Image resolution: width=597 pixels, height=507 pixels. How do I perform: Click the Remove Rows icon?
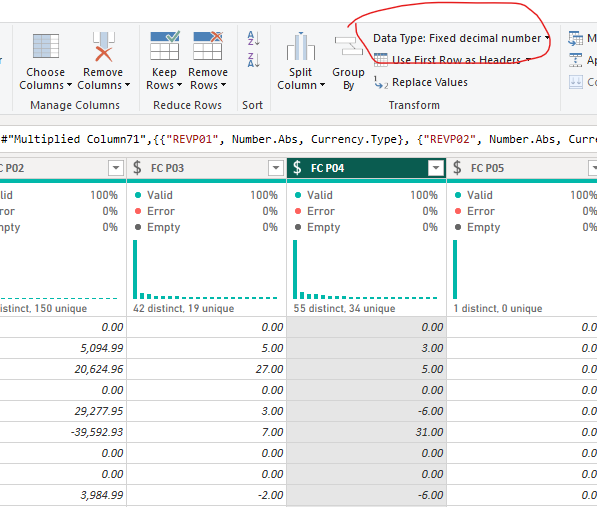pos(208,46)
